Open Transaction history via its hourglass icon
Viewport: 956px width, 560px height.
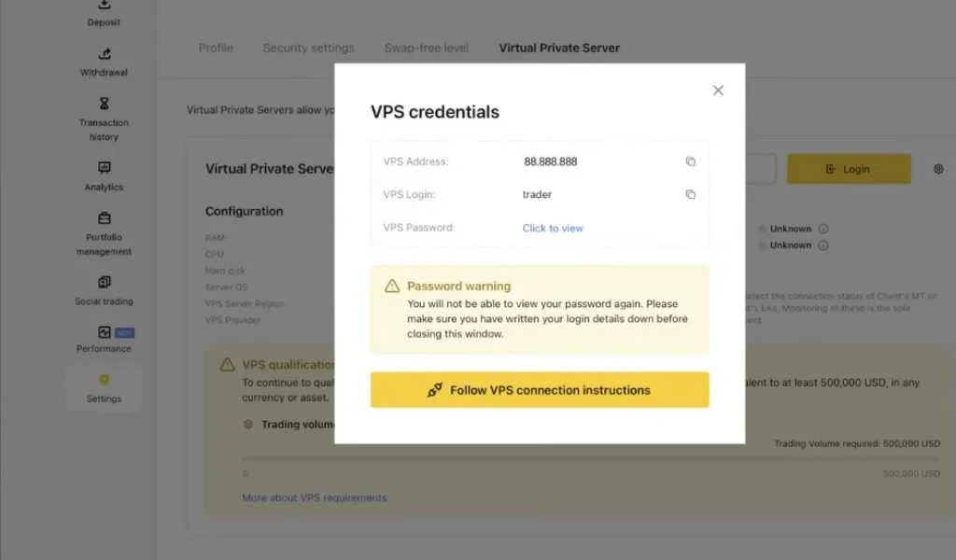click(x=103, y=103)
